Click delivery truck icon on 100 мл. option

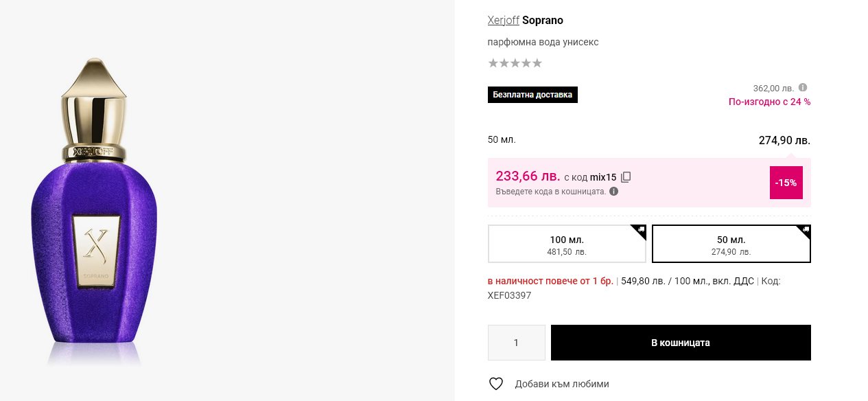[641, 229]
